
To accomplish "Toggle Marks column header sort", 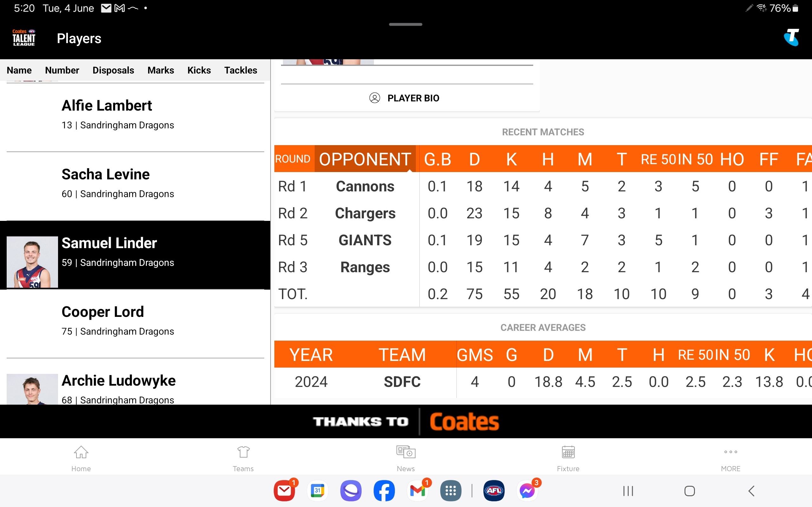I will 160,70.
